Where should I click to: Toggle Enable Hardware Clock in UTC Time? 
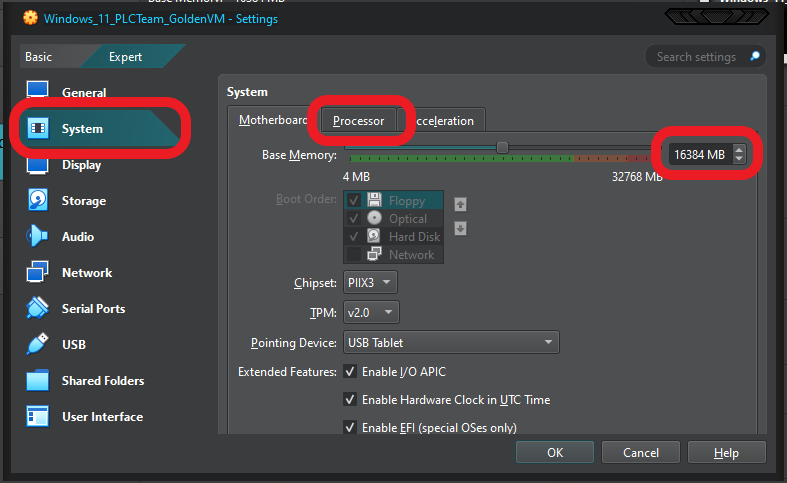(x=350, y=400)
